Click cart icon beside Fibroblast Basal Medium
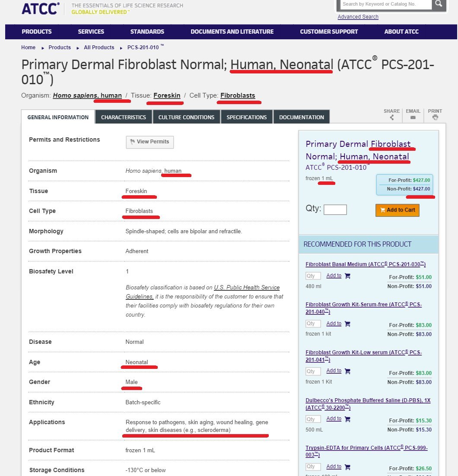Screen dimensions: 458x476 (x=348, y=276)
